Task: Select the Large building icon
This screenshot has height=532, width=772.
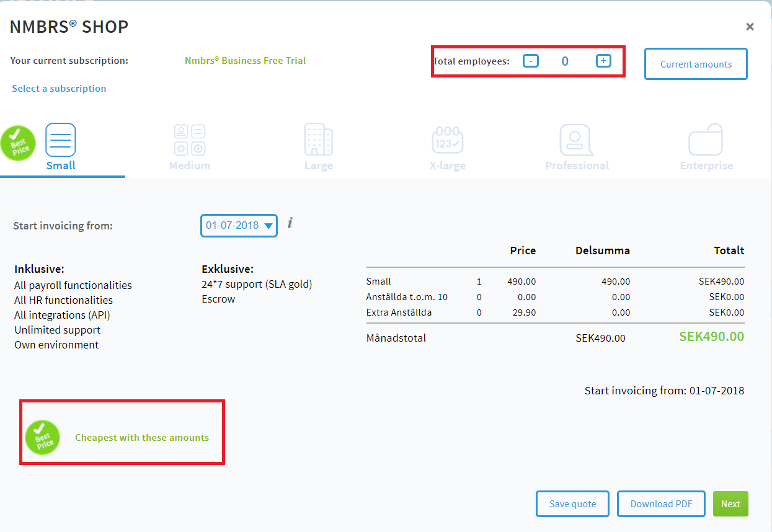Action: tap(318, 140)
